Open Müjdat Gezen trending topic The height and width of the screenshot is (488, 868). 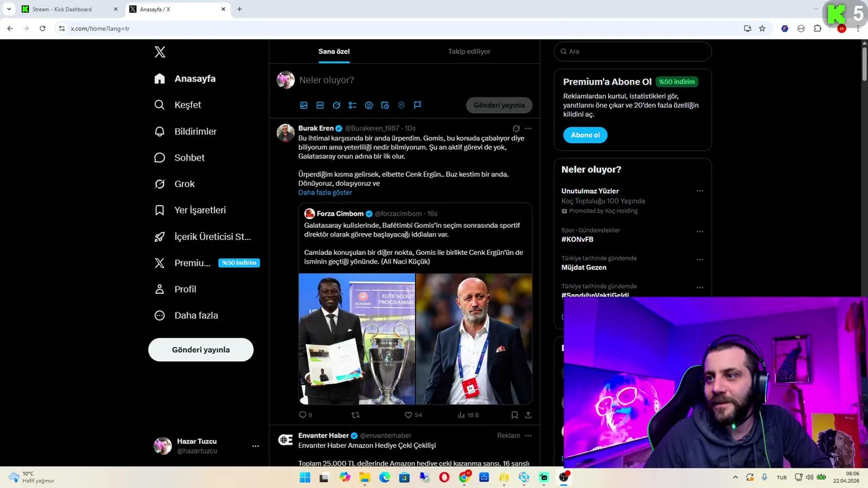pyautogui.click(x=584, y=268)
